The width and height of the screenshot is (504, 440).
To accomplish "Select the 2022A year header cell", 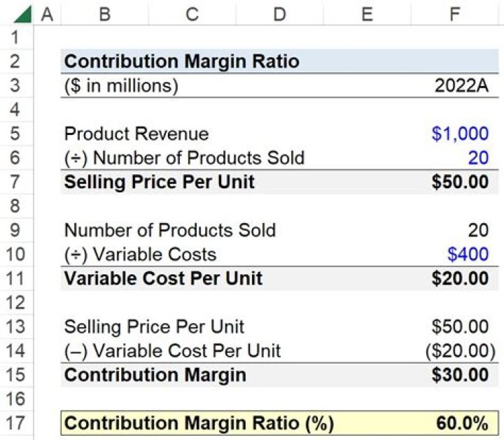I will pos(461,86).
